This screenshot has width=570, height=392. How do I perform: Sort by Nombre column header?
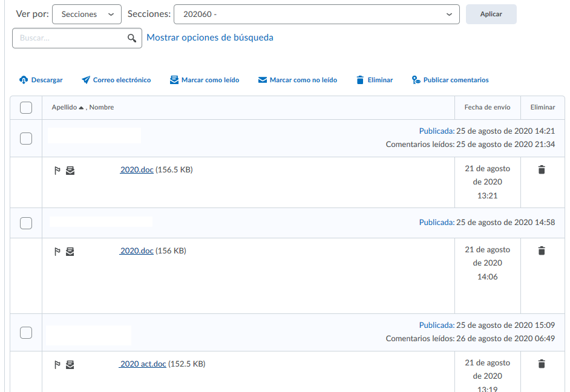102,107
